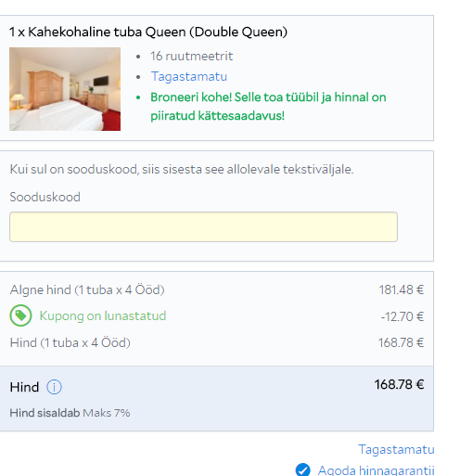Screen dimensions: 460x476
Task: Click the Algne hind row label
Action: pyautogui.click(x=87, y=290)
